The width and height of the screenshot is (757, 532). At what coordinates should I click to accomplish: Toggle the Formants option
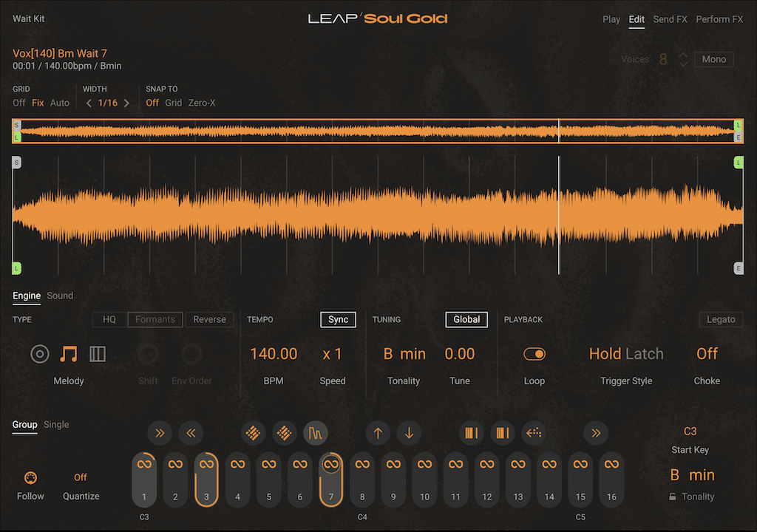155,320
